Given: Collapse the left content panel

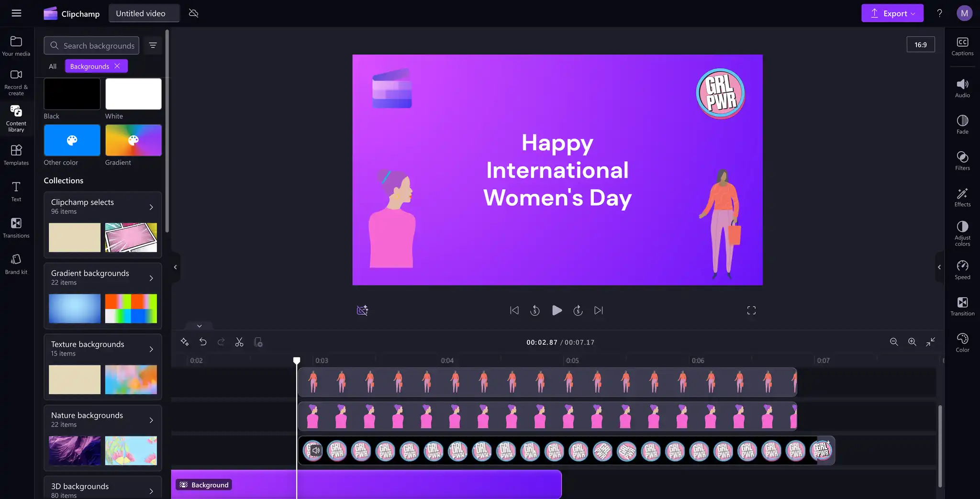Looking at the screenshot, I should click(175, 267).
